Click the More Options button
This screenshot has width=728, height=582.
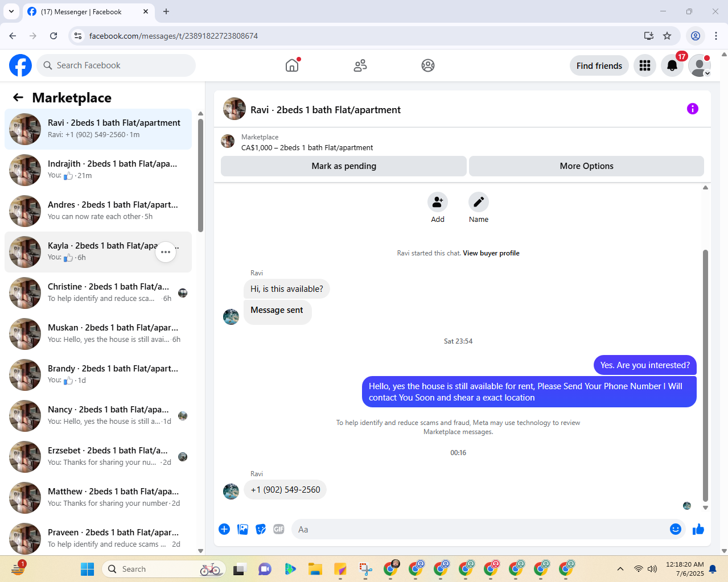[586, 166]
